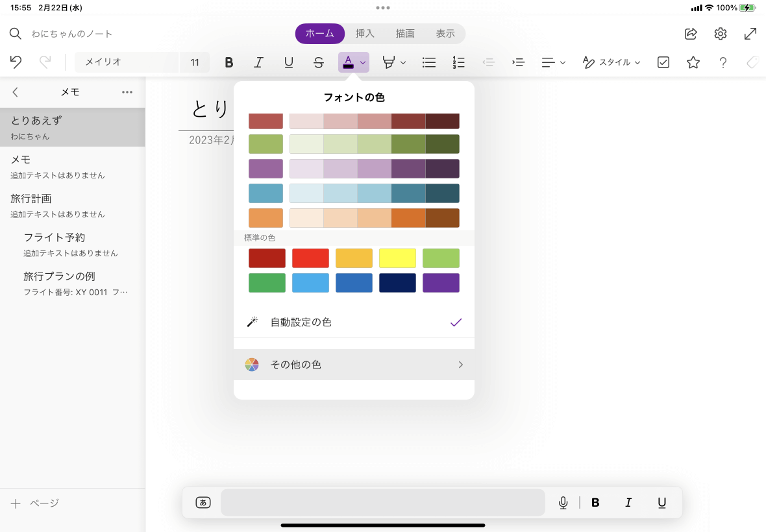Pick navy standard color swatch
Viewport: 766px width, 532px height.
click(x=398, y=283)
